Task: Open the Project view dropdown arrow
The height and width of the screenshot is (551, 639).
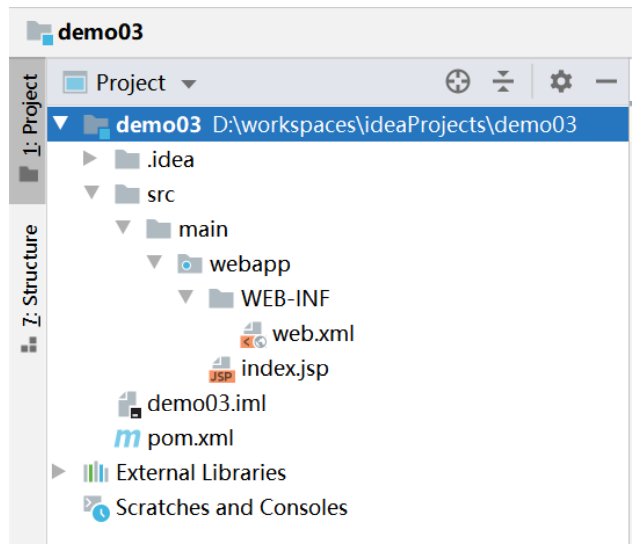Action: tap(189, 84)
